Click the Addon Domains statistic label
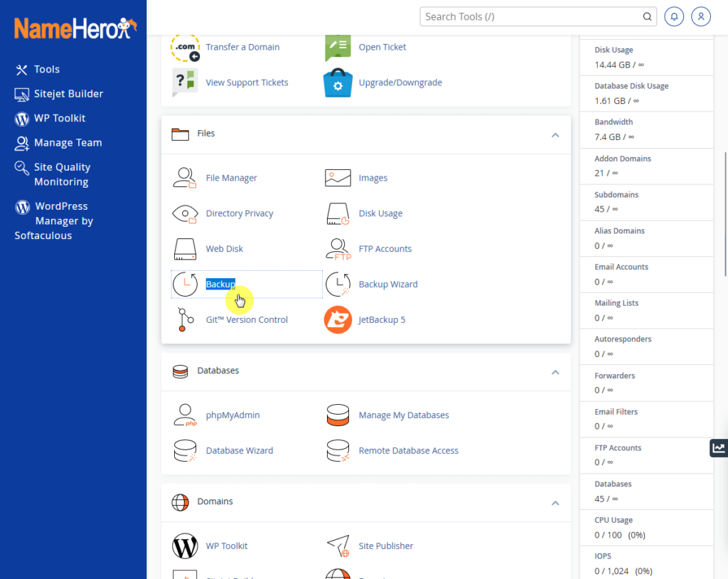Screen dimensions: 728x579 tap(623, 159)
